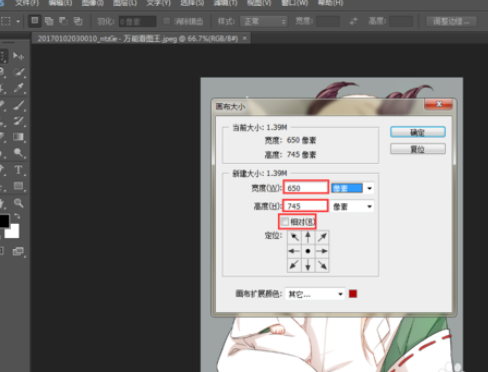The height and width of the screenshot is (372, 488).
Task: Select the Brush tool
Action: pos(19,105)
